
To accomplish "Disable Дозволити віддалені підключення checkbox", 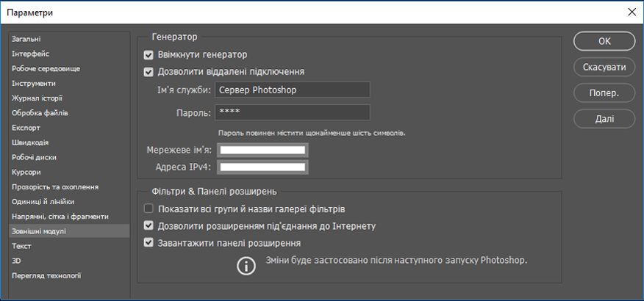I will pos(149,72).
